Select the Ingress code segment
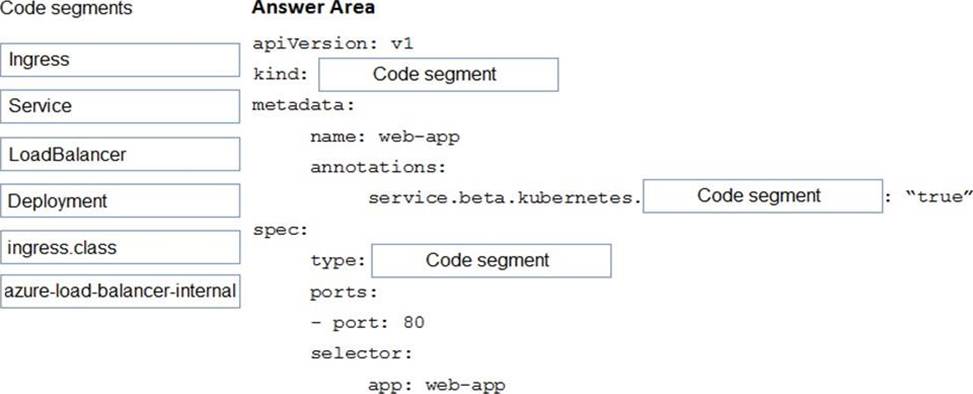The image size is (973, 394). [120, 60]
